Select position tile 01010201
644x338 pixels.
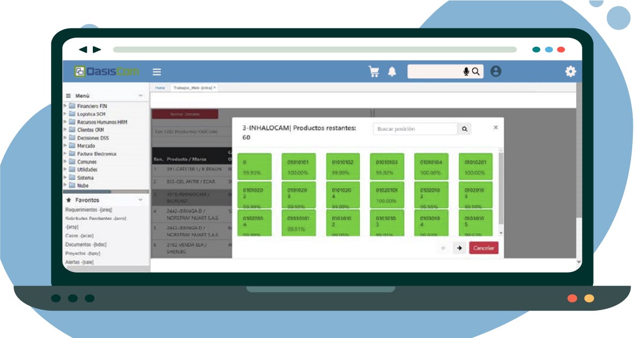click(475, 166)
